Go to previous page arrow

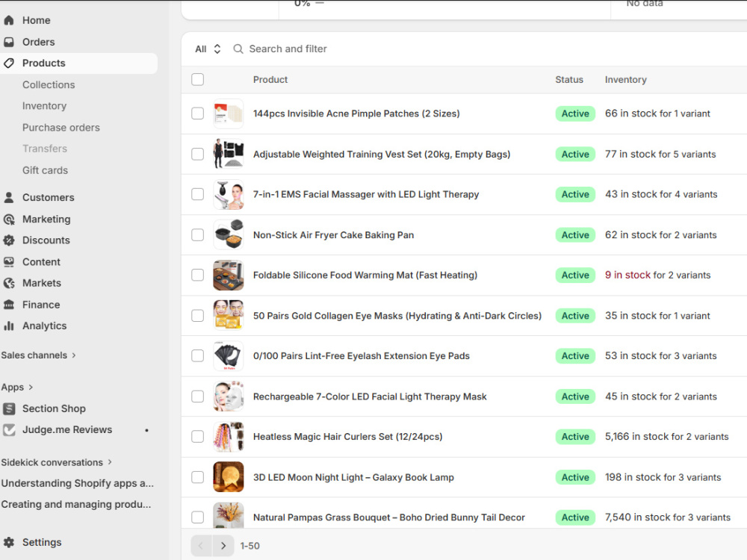(x=201, y=546)
